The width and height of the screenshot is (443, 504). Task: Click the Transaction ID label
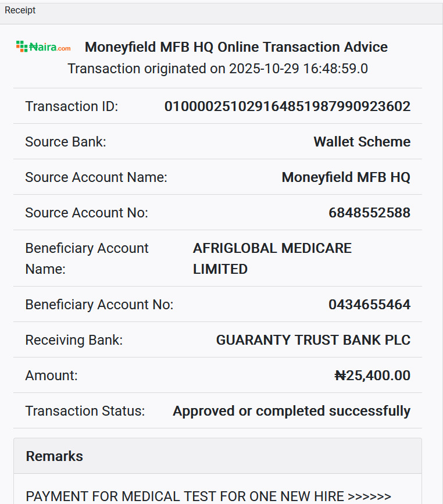point(72,106)
